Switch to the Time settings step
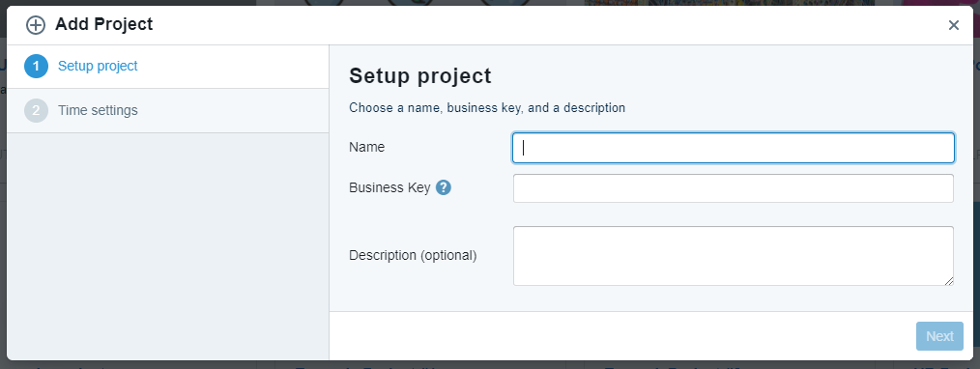 (98, 110)
